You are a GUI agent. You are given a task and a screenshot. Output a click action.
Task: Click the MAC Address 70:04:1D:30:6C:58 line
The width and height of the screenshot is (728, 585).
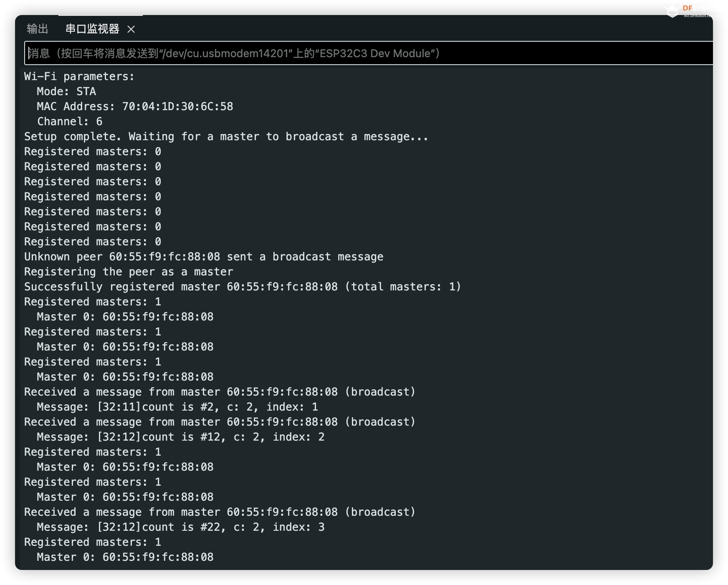tap(135, 107)
